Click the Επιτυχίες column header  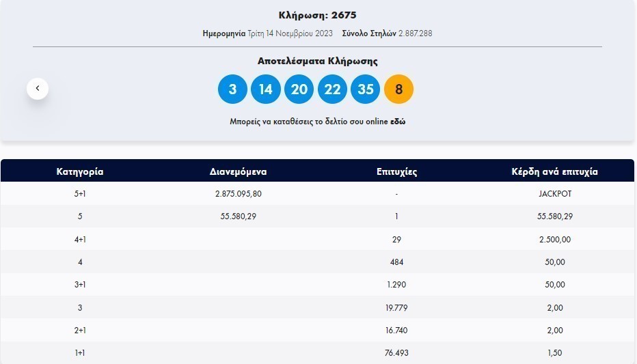click(396, 171)
